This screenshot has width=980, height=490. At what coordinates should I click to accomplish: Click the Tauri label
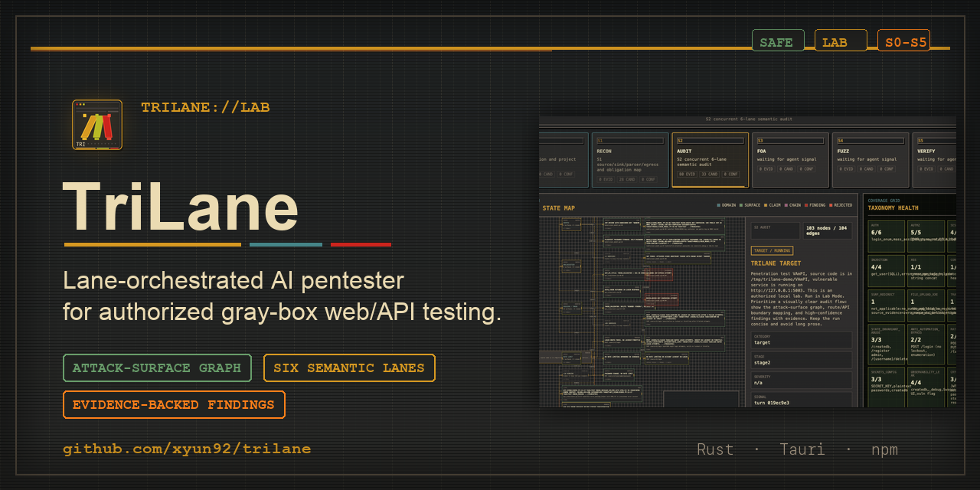tap(802, 449)
